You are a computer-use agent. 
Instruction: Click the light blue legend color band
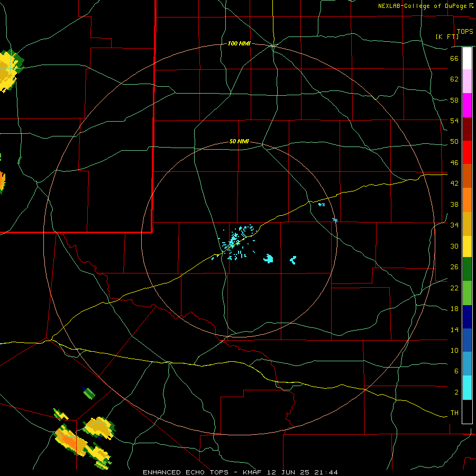[x=467, y=364]
